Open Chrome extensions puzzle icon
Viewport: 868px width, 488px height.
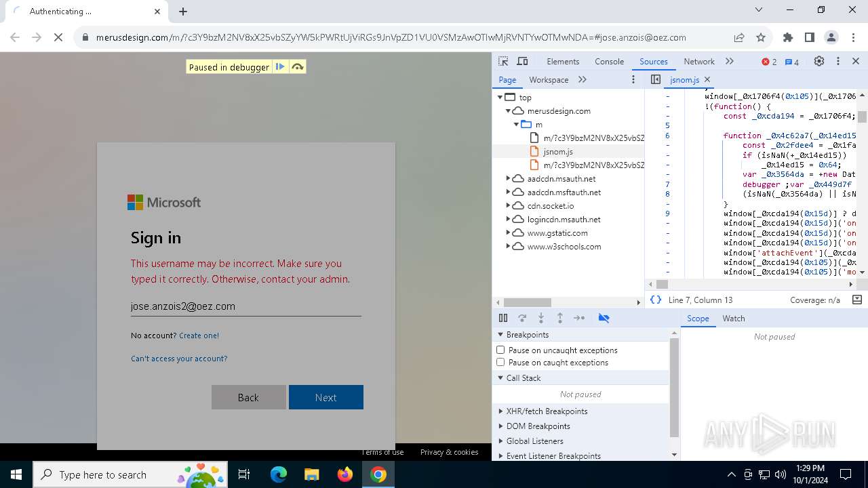click(x=787, y=37)
